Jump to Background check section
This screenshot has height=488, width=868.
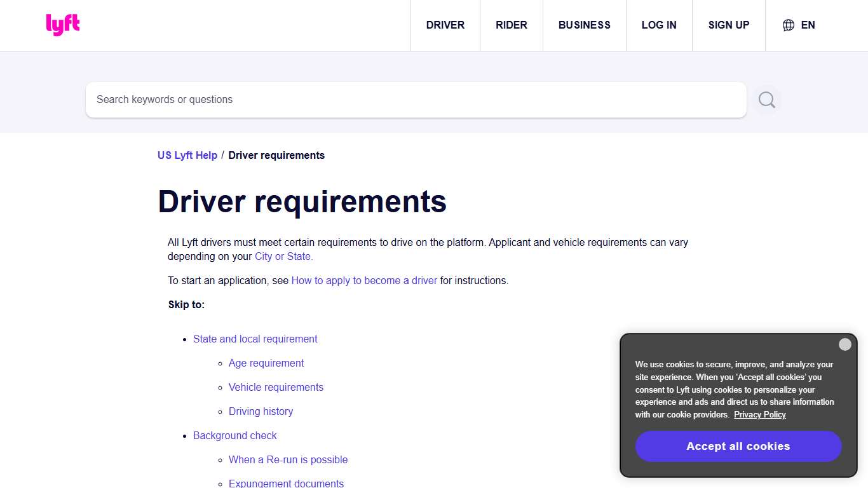(234, 435)
